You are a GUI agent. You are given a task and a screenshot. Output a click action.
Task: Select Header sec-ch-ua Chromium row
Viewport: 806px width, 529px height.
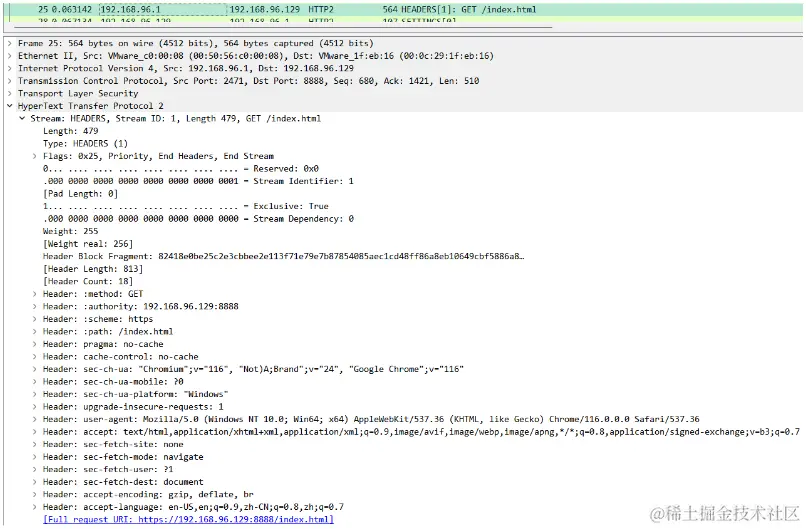point(253,369)
